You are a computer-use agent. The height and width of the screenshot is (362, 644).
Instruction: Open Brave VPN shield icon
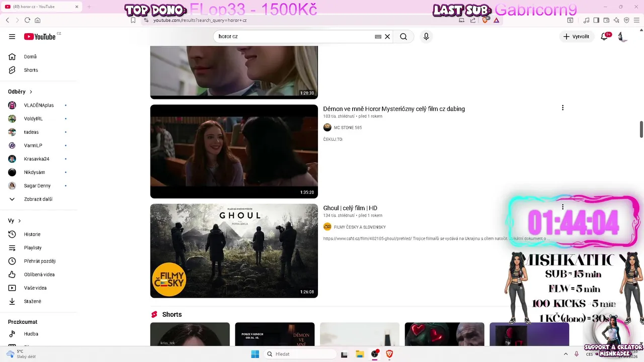[626, 20]
